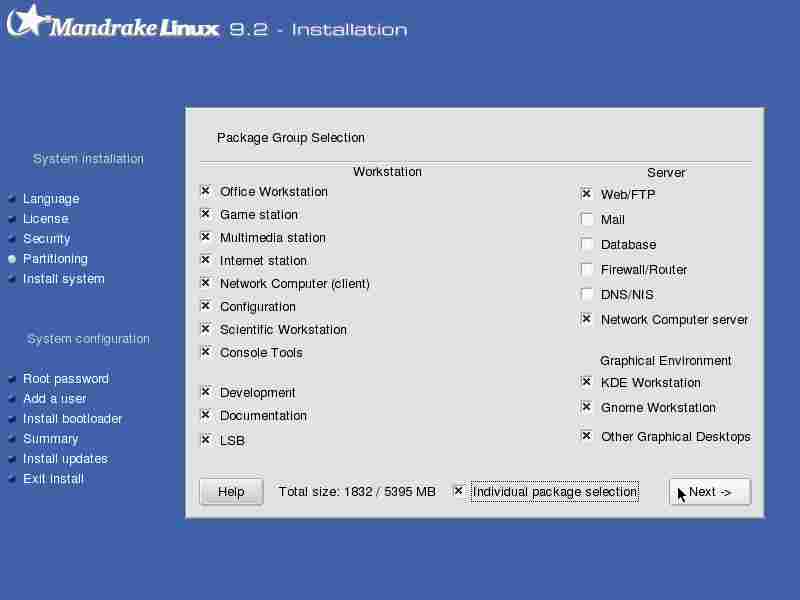Select the Language step label

tap(51, 198)
